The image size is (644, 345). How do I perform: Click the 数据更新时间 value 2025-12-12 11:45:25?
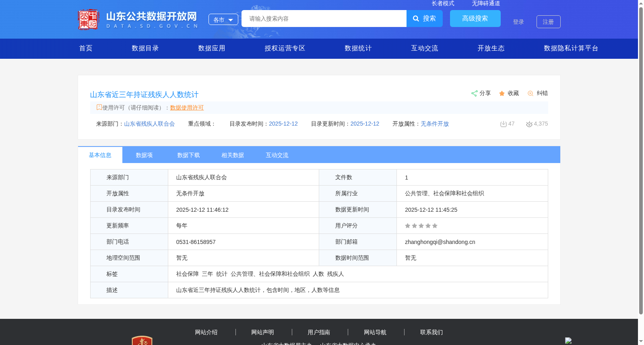click(431, 210)
